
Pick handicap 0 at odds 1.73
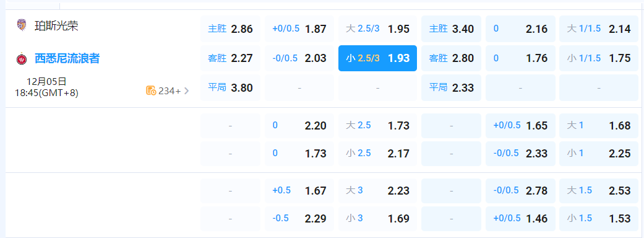(299, 154)
